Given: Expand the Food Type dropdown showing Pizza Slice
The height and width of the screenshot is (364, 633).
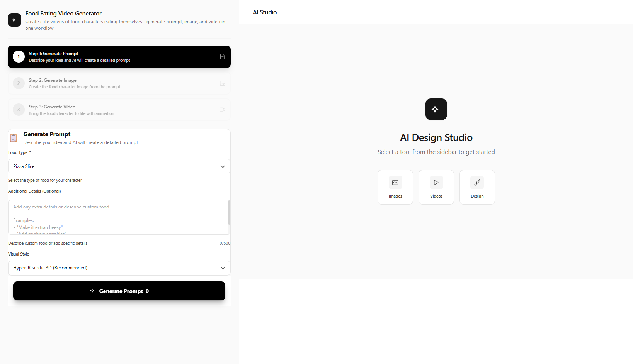Looking at the screenshot, I should tap(119, 166).
